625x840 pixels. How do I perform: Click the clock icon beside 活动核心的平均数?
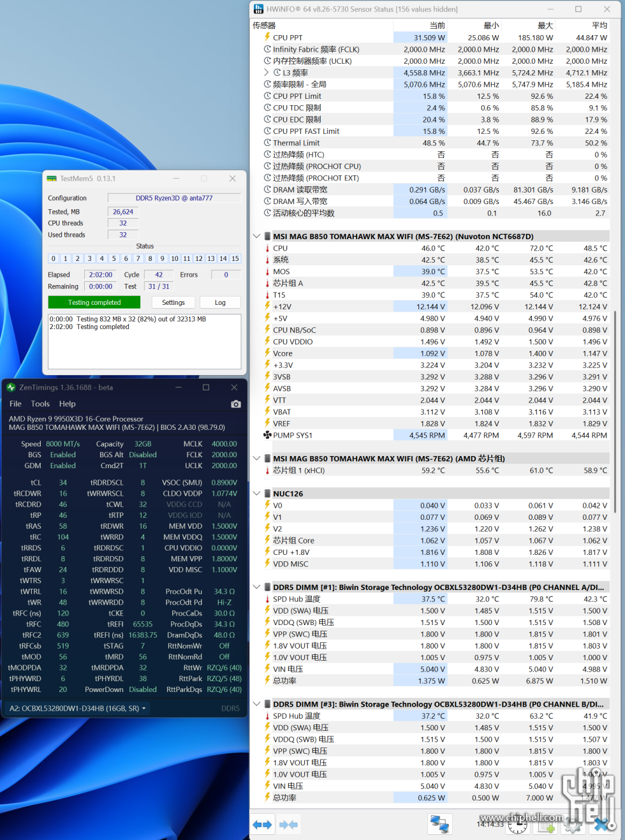[x=267, y=213]
